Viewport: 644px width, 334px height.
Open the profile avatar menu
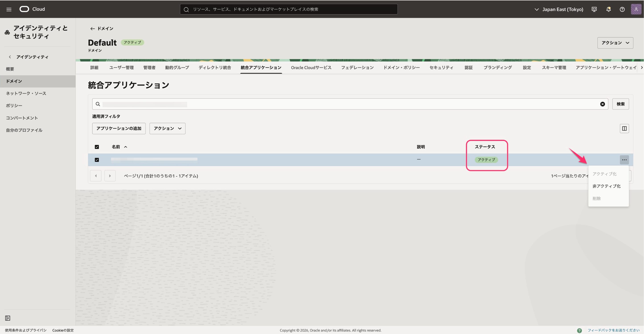636,9
